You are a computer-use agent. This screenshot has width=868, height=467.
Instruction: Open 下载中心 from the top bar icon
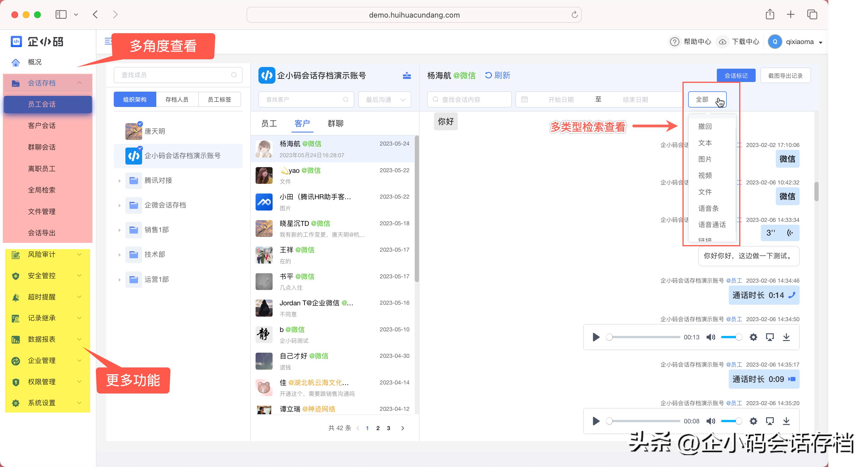point(723,41)
